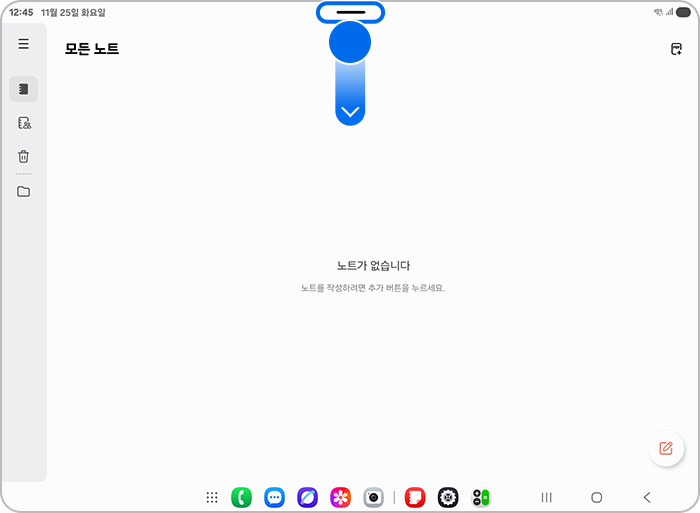700x513 pixels.
Task: Tap the Home navigation button
Action: [596, 497]
